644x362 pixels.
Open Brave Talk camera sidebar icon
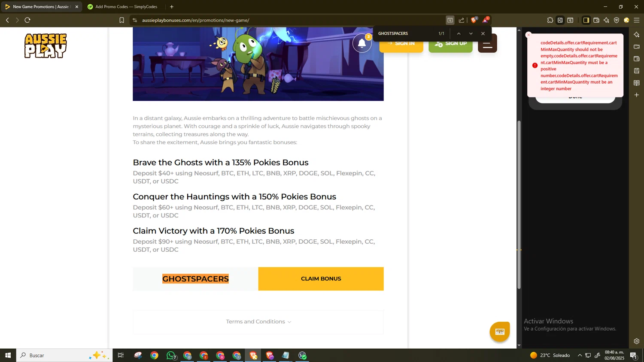click(x=637, y=46)
